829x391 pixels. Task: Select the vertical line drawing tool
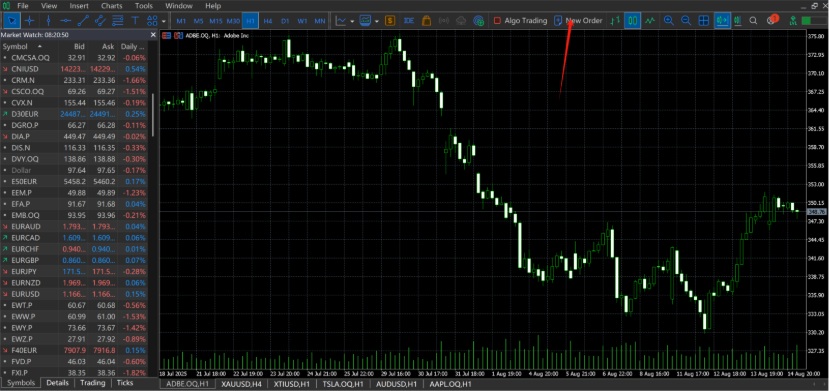point(48,21)
